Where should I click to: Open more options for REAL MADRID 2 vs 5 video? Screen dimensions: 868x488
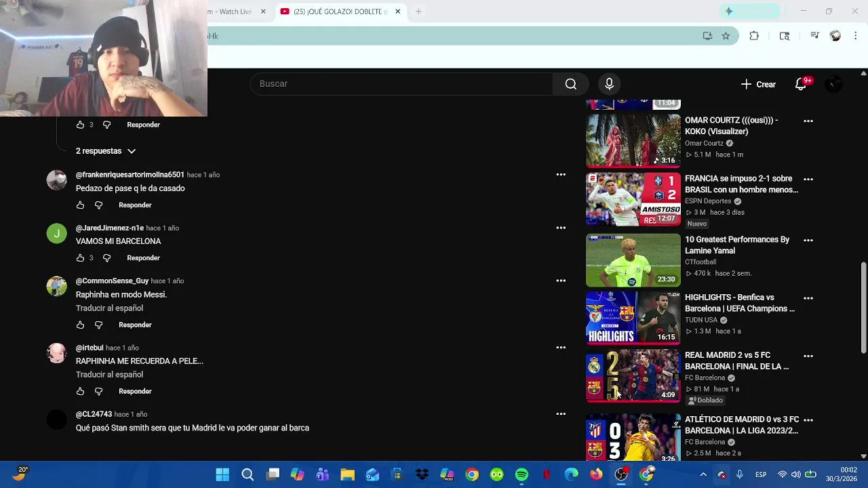point(808,356)
